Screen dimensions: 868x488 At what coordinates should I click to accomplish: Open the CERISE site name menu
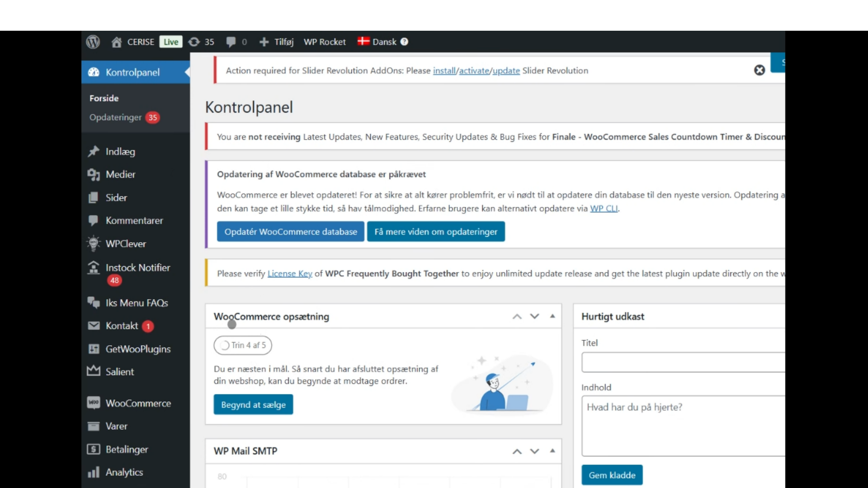coord(141,42)
